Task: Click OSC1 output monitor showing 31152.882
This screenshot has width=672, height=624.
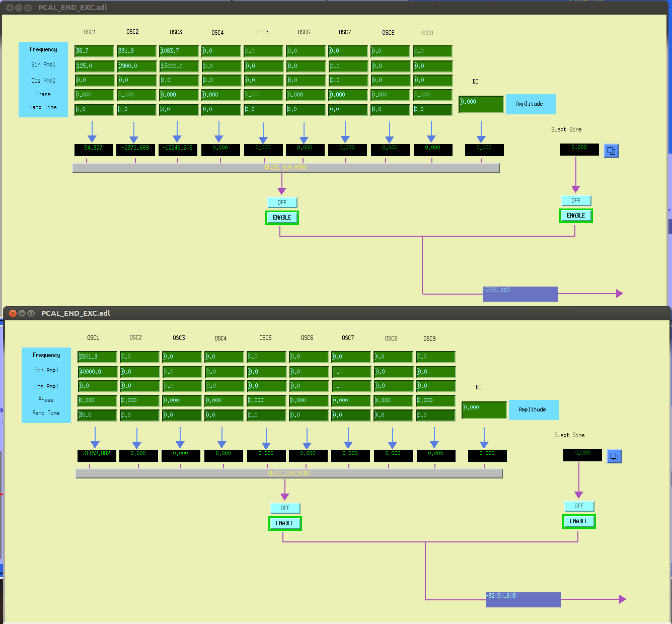Action: 97,456
